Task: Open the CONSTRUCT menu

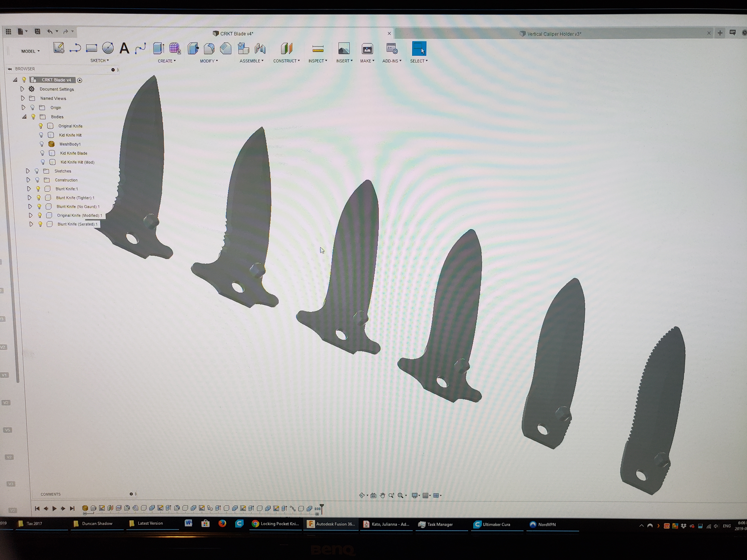Action: pos(286,61)
